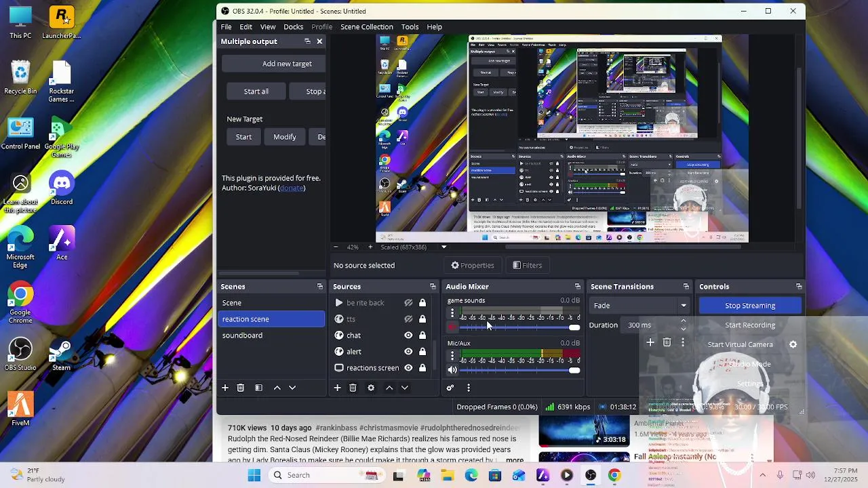Open the Fade transition dropdown

pos(639,306)
